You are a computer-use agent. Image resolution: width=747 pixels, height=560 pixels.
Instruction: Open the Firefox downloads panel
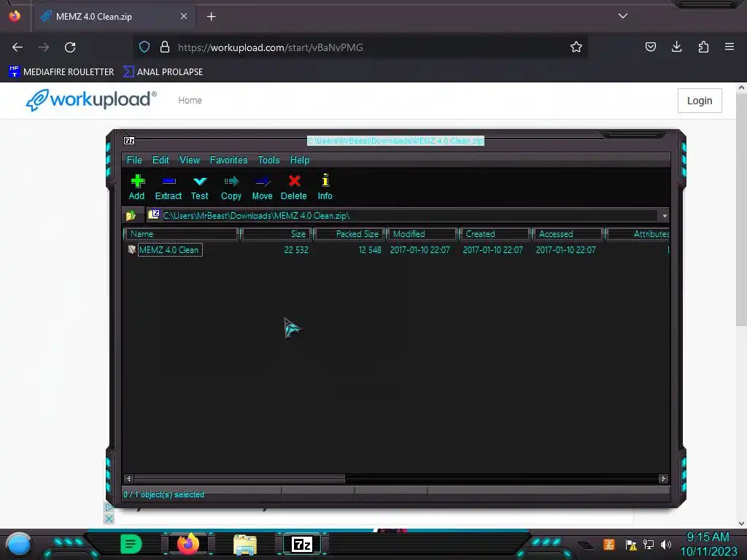point(676,47)
